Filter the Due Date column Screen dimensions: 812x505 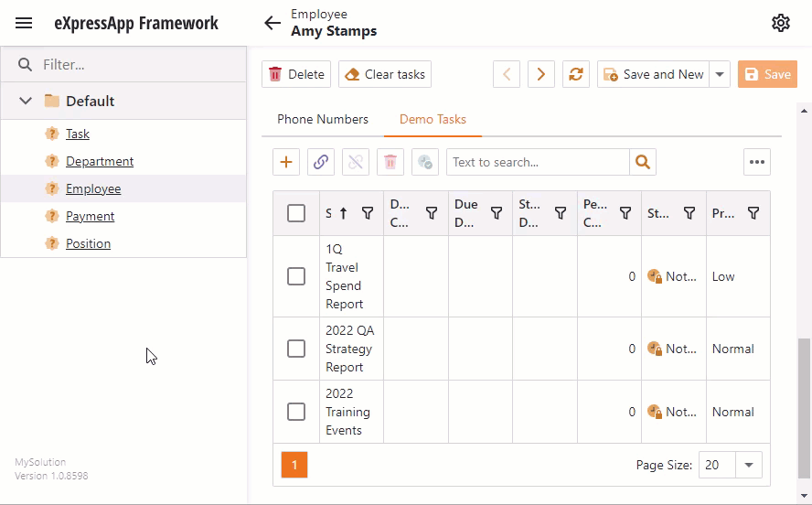(x=497, y=213)
